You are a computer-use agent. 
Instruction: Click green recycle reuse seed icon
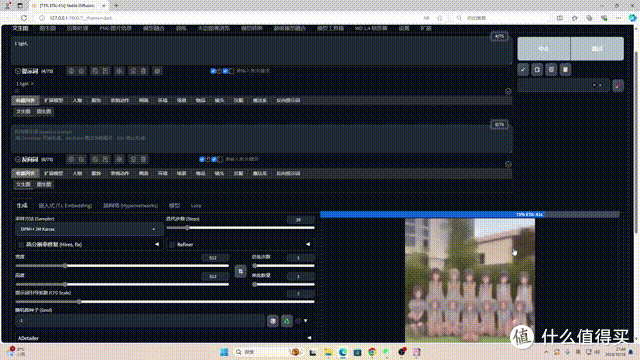(287, 321)
